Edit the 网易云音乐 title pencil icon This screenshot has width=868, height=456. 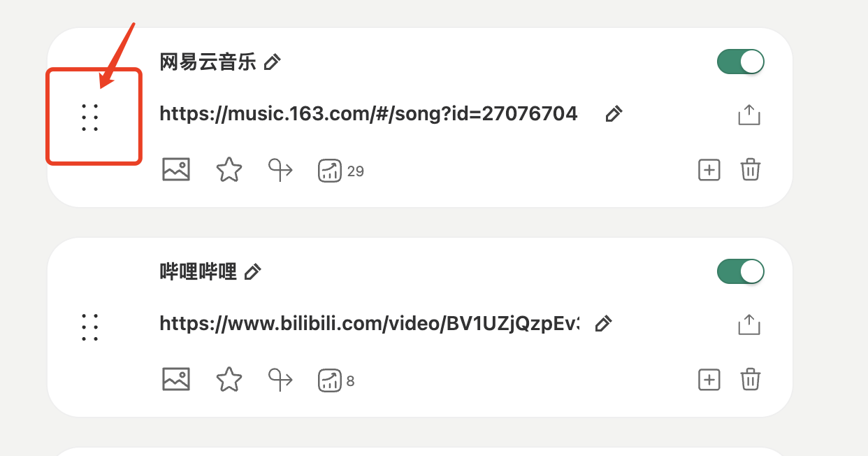pyautogui.click(x=273, y=62)
